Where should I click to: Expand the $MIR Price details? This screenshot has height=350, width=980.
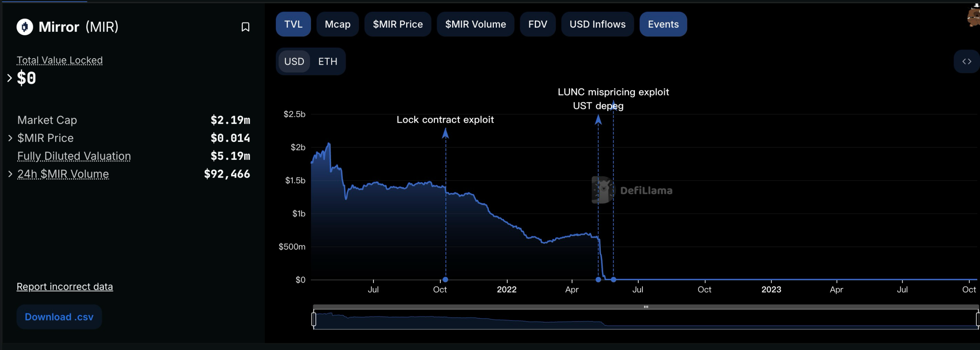click(10, 138)
